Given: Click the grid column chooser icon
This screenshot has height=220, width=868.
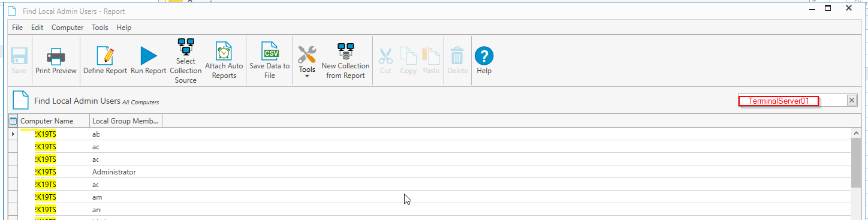Looking at the screenshot, I should [13, 121].
